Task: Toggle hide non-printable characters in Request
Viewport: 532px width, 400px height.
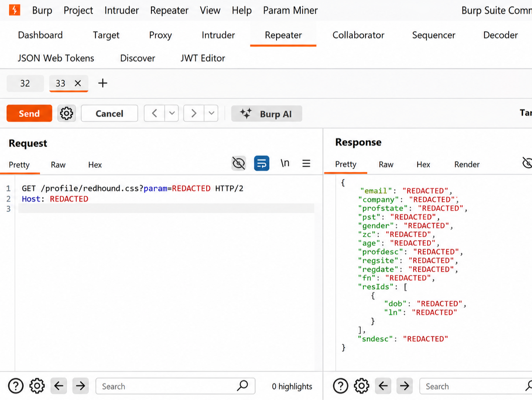Action: (239, 163)
